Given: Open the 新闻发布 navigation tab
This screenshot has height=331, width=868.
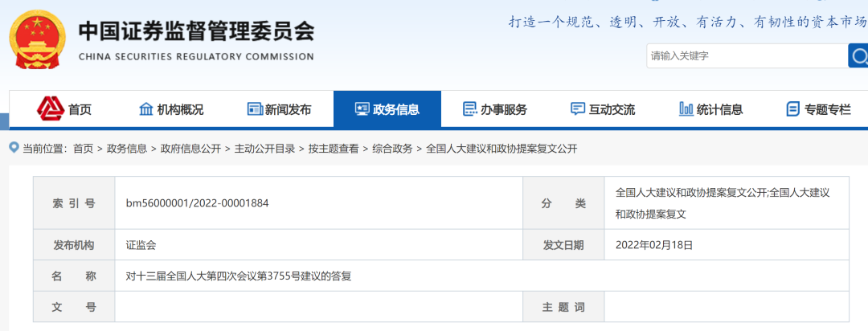Looking at the screenshot, I should (280, 109).
